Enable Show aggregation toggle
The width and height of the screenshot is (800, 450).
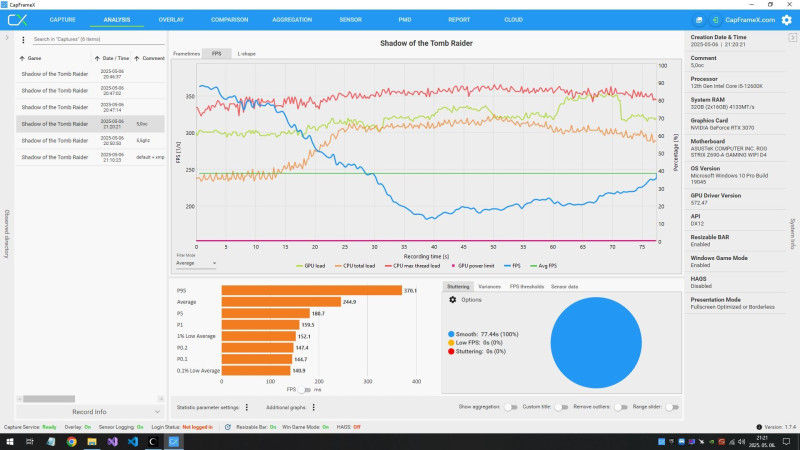click(x=510, y=407)
